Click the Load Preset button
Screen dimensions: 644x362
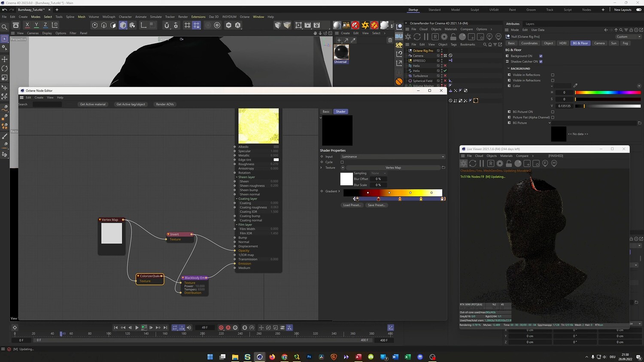tap(352, 205)
